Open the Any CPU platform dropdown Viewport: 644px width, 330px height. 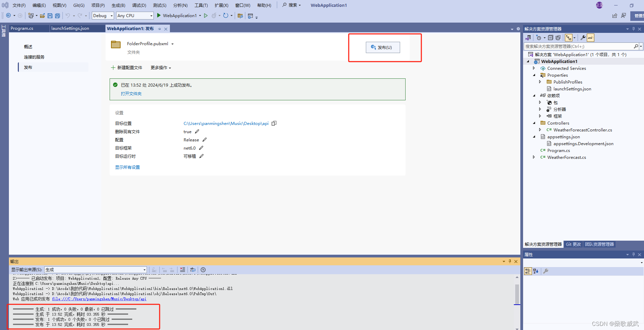[135, 16]
